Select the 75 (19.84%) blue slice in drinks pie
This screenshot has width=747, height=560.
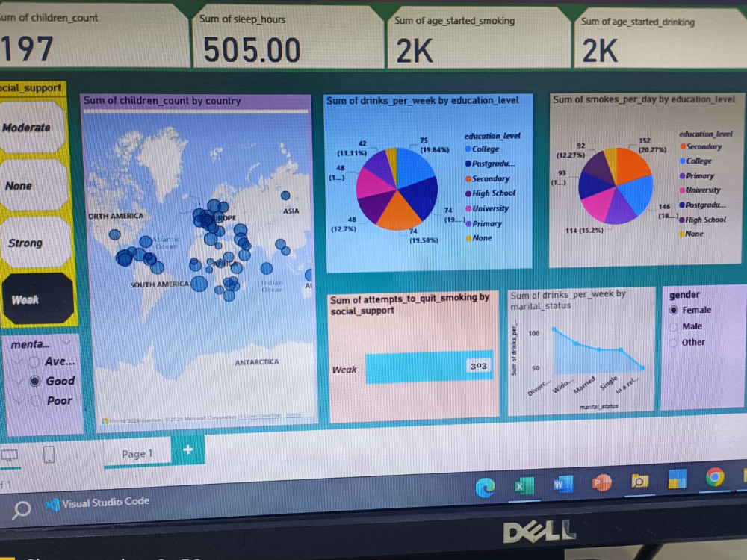click(x=412, y=168)
